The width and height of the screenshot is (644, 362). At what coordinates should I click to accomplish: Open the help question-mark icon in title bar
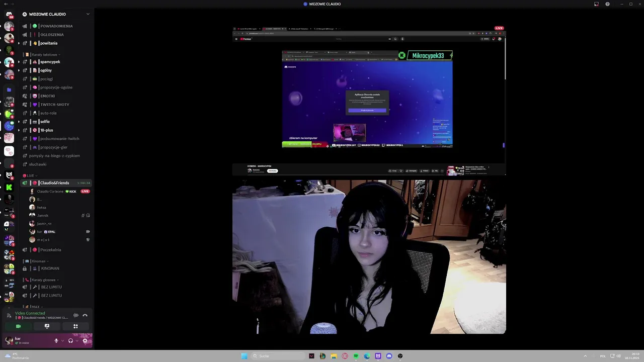607,4
